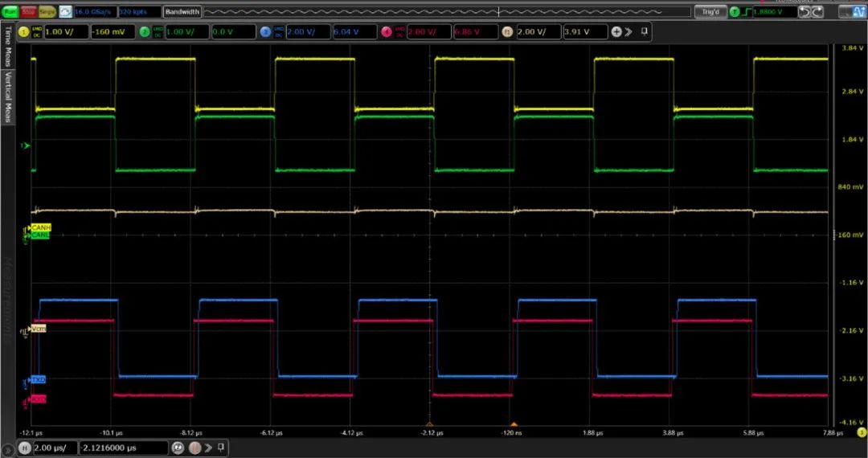868x458 pixels.
Task: Click channel 1 DC coupling indicator
Action: click(x=36, y=35)
